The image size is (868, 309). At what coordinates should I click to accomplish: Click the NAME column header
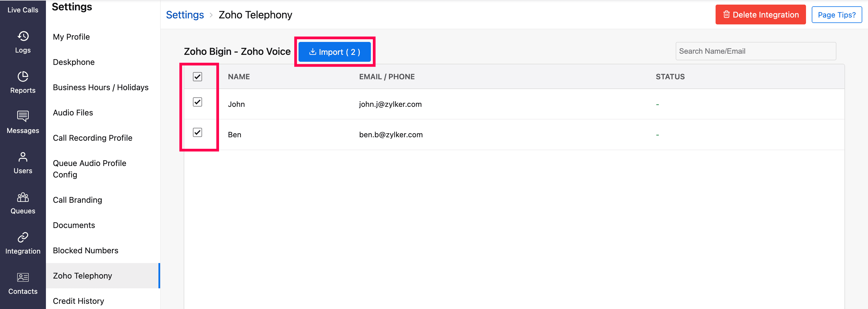point(239,76)
